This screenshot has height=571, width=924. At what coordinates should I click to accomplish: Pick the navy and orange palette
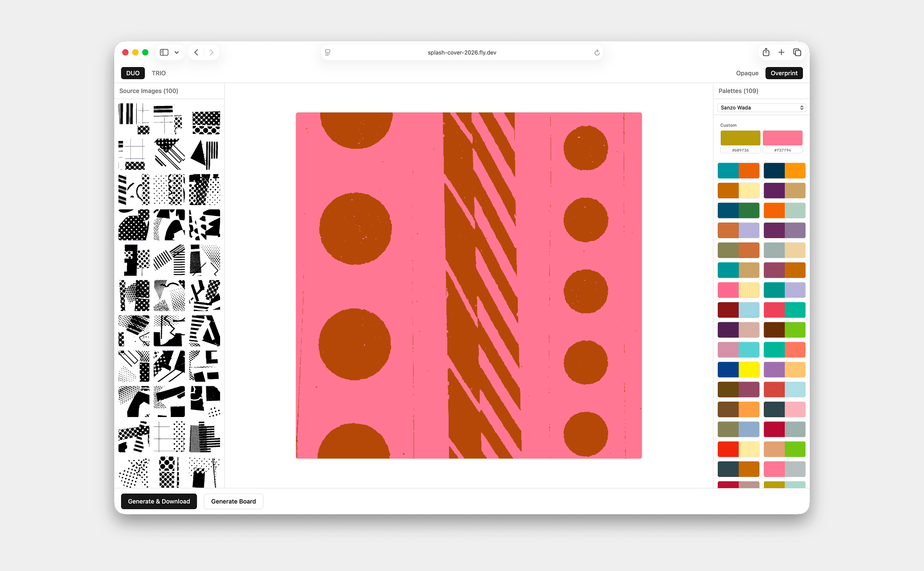tap(784, 171)
